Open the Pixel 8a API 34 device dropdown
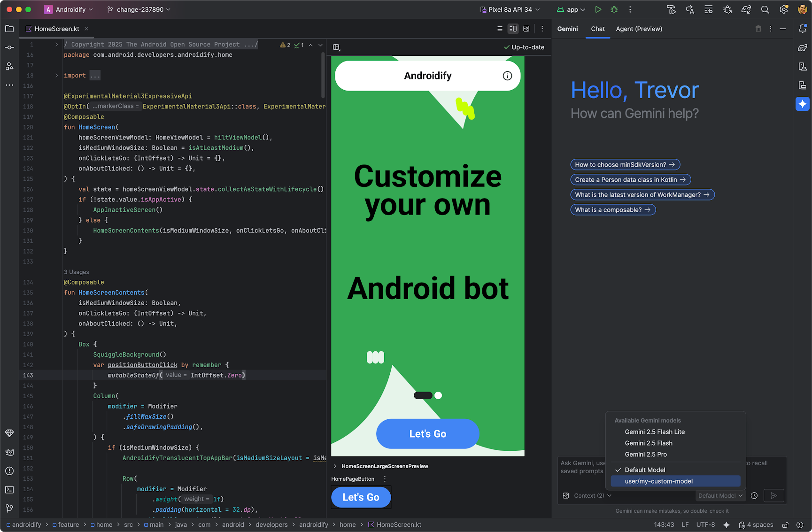 (x=510, y=9)
